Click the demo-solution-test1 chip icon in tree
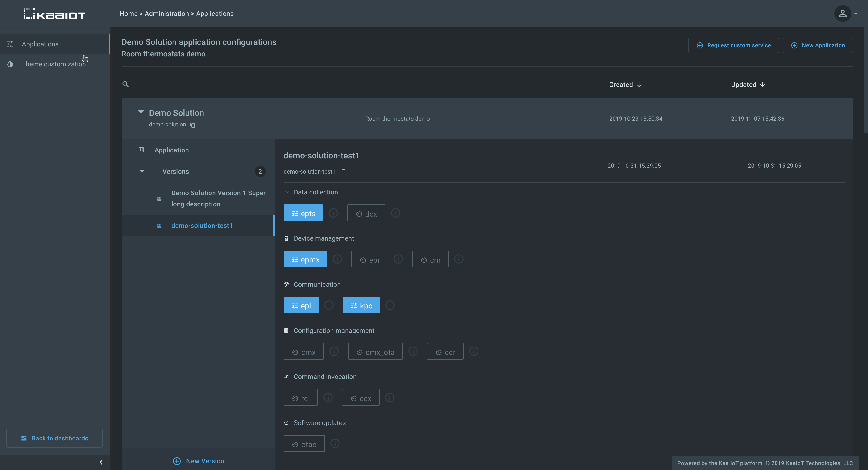868x470 pixels. (x=158, y=225)
